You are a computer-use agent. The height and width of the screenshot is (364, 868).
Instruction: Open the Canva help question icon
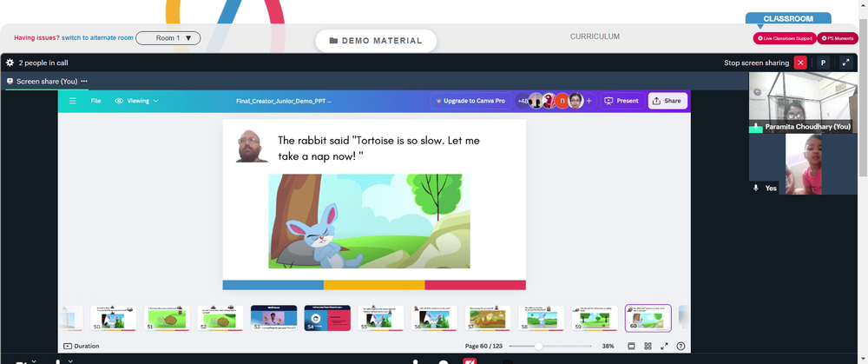click(681, 346)
